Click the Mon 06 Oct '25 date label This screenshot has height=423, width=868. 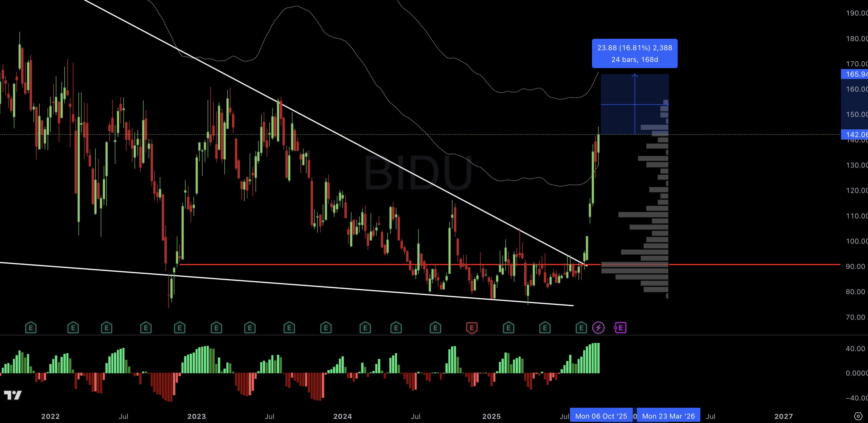(x=601, y=416)
